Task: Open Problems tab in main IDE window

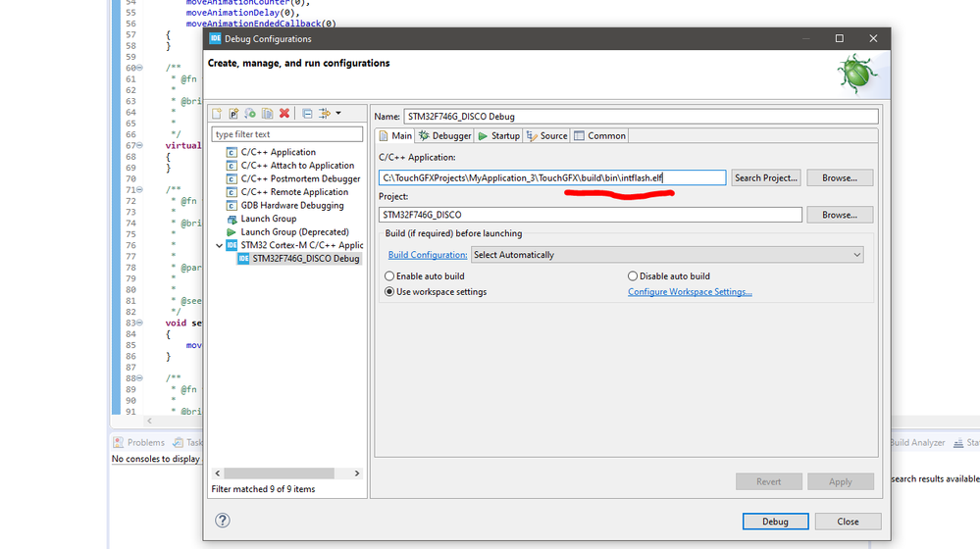Action: pos(138,442)
